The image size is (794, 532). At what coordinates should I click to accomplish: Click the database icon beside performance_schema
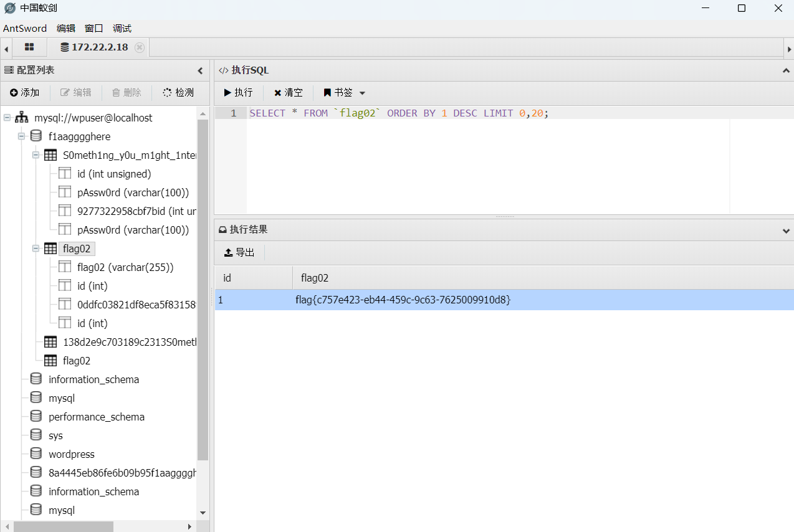(36, 417)
